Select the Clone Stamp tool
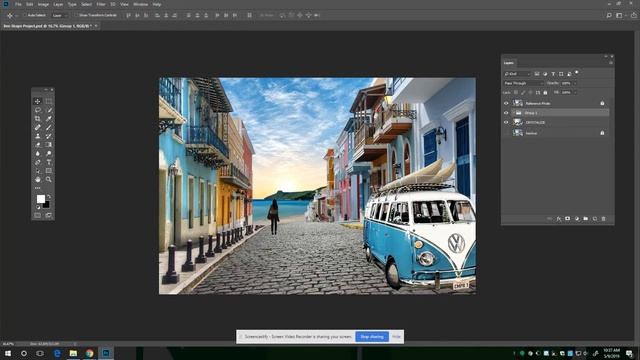 (x=38, y=136)
